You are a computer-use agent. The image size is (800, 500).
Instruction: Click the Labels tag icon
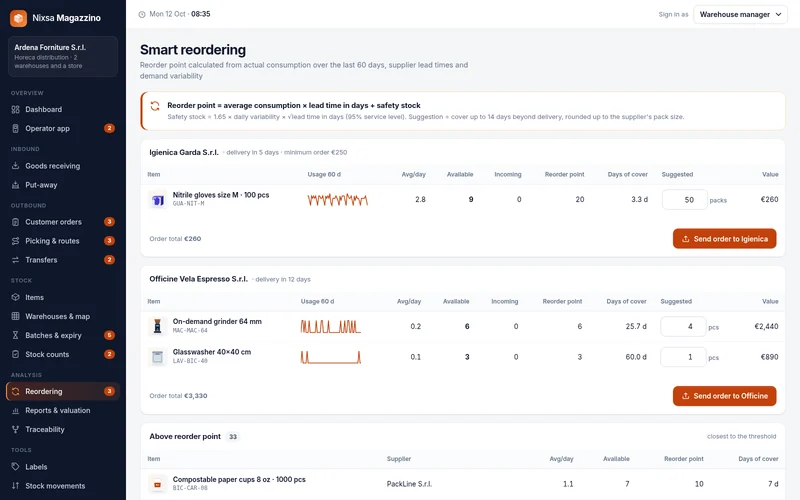(15, 466)
